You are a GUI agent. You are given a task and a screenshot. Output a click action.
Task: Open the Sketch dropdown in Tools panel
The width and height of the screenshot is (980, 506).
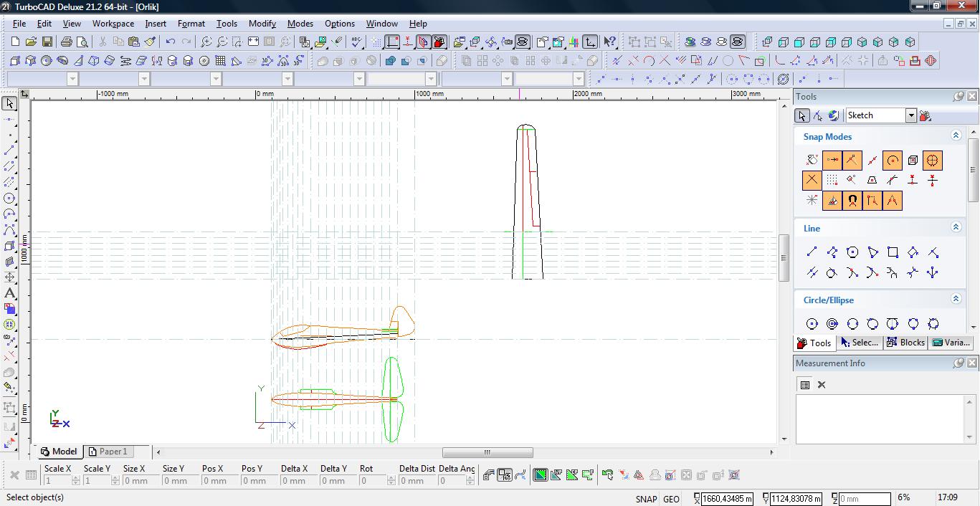point(910,115)
